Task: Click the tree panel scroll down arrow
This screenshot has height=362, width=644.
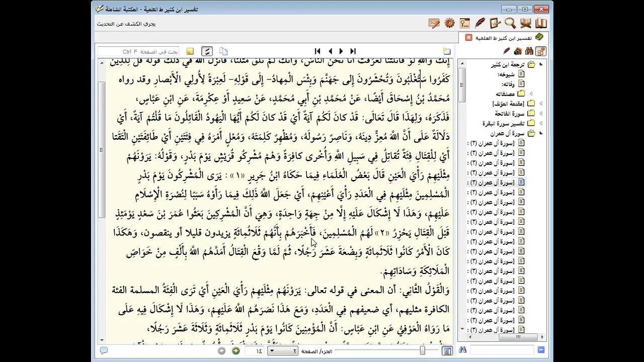Action: coord(462,329)
